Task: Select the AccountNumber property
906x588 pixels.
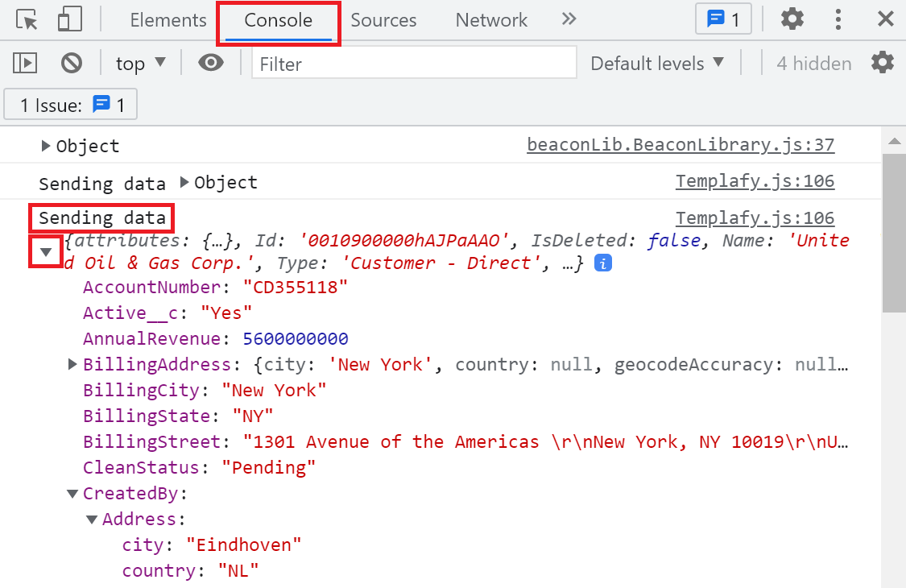Action: click(151, 288)
